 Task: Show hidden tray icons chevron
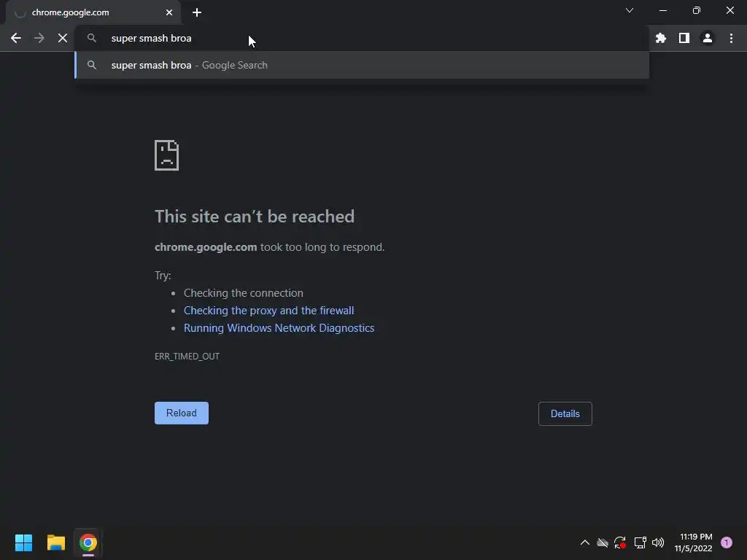(585, 542)
